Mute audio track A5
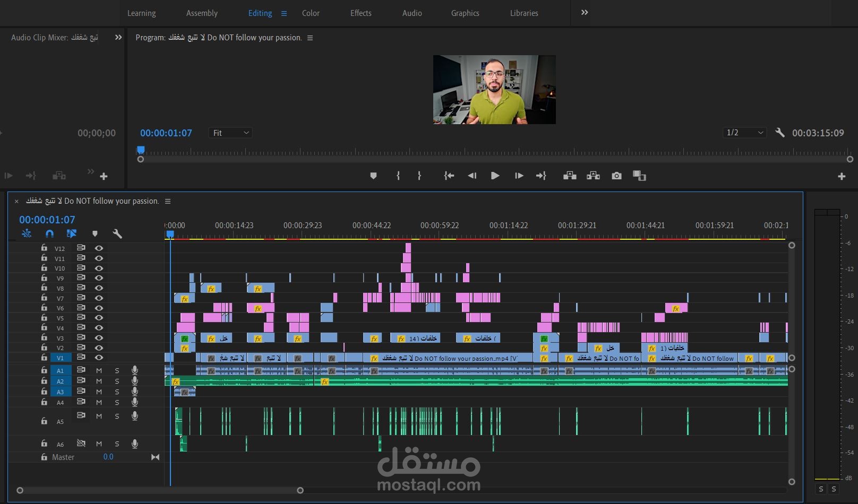 pos(99,416)
